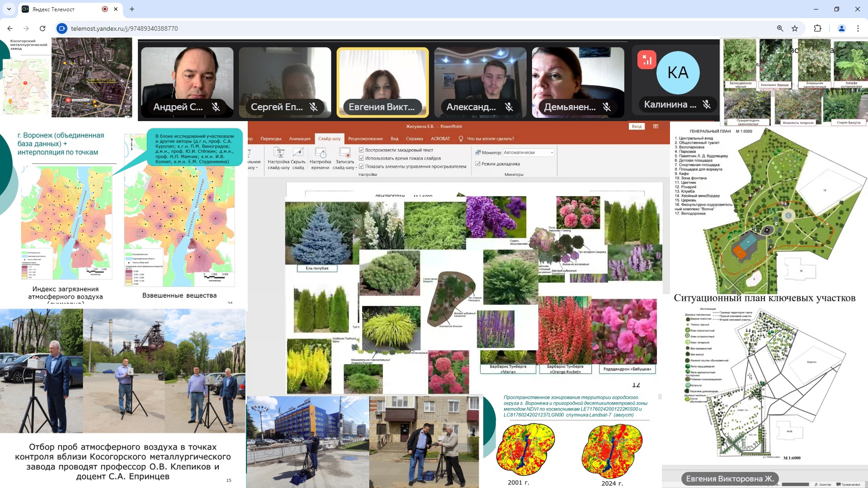Expand the browser tab search chevron
The image size is (868, 488).
9,9
